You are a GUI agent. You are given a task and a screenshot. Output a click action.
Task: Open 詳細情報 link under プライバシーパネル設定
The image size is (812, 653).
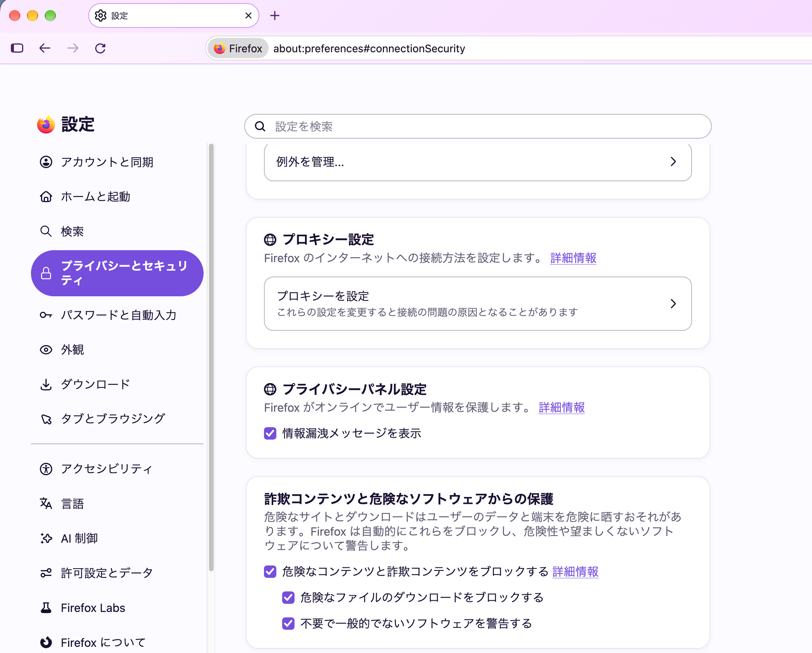point(562,407)
